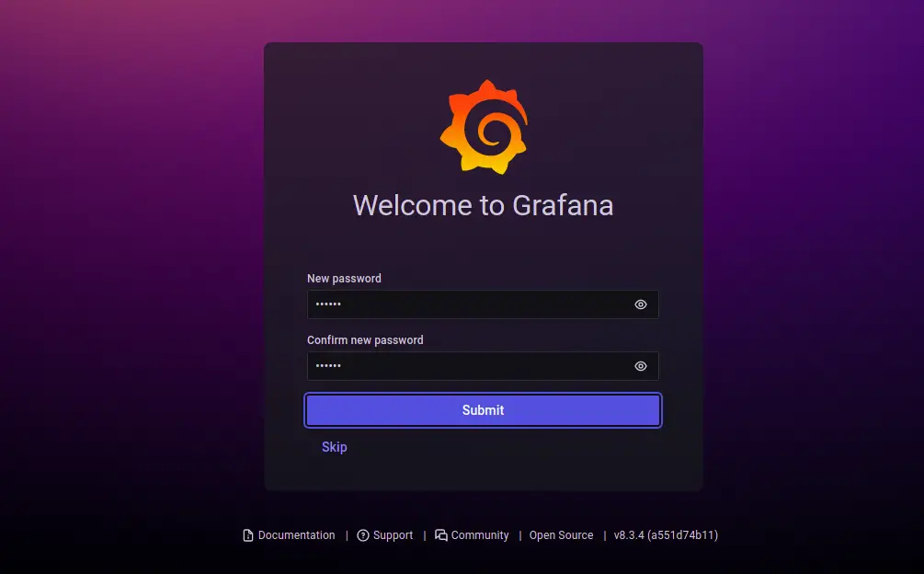
Task: Submit the new password
Action: pos(484,410)
